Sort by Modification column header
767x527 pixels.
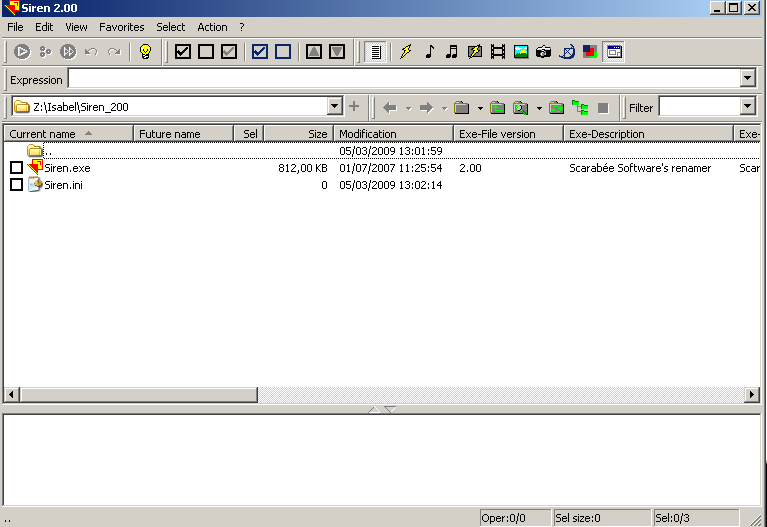(394, 134)
